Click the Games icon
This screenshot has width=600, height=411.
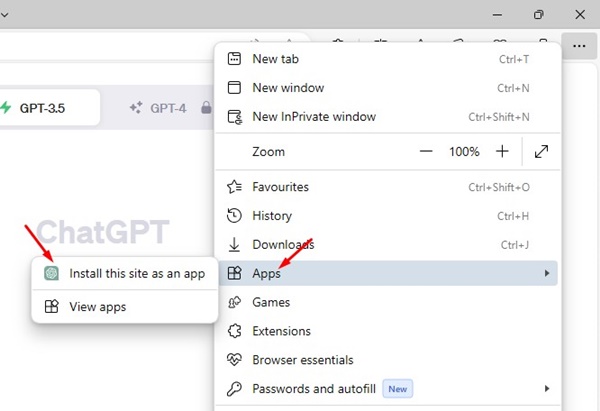click(x=234, y=302)
